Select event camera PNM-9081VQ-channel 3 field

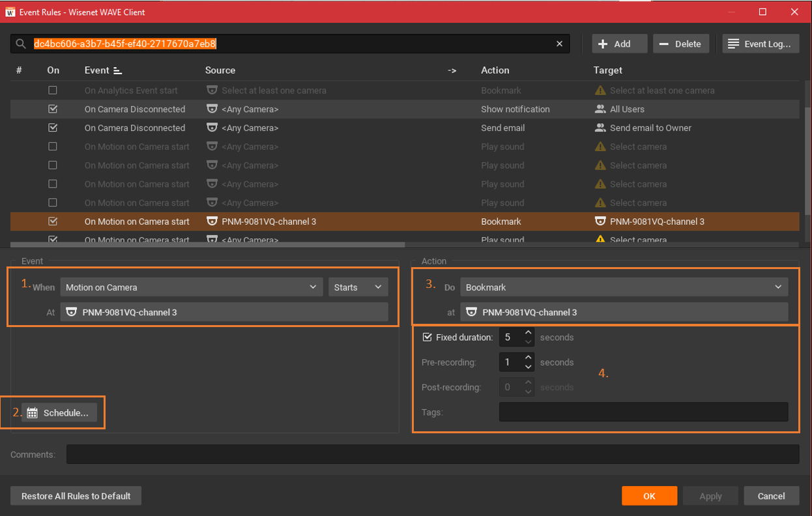[224, 312]
